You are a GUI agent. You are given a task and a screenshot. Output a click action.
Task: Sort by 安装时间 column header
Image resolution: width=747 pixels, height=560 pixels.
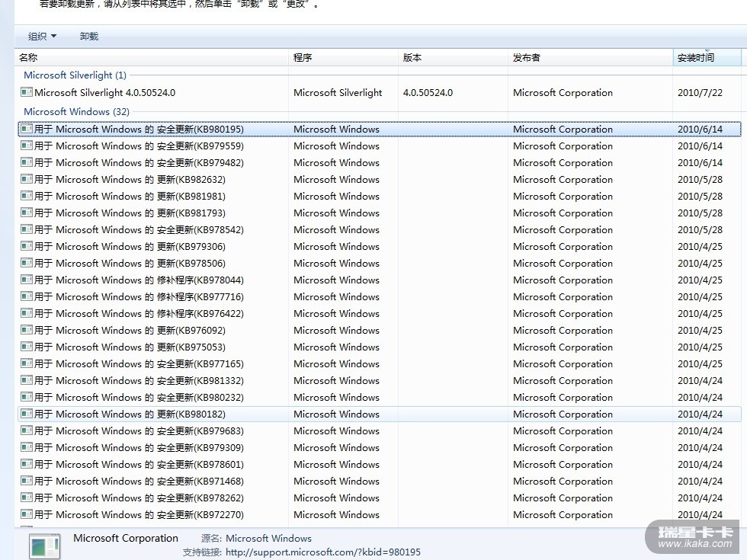(707, 58)
